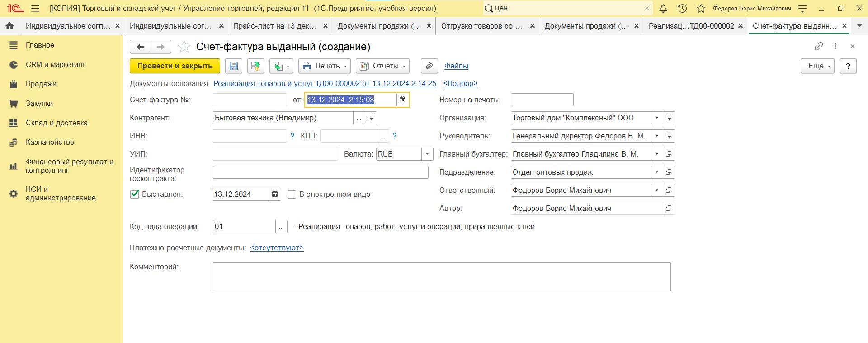
Task: Click Провести и закрыть button
Action: pos(175,66)
